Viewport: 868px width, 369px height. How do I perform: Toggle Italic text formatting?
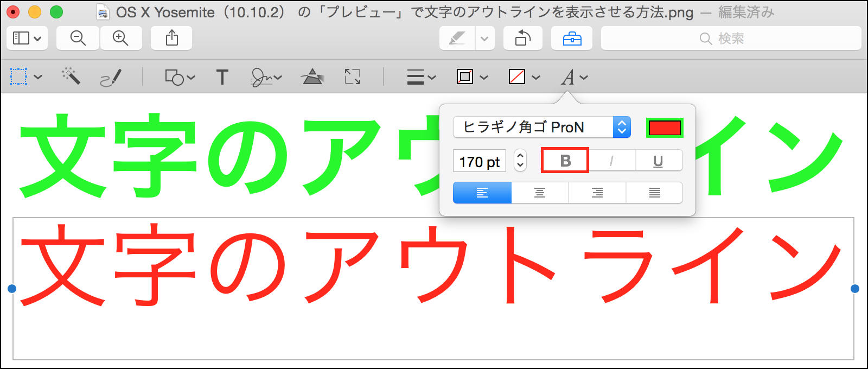point(612,161)
